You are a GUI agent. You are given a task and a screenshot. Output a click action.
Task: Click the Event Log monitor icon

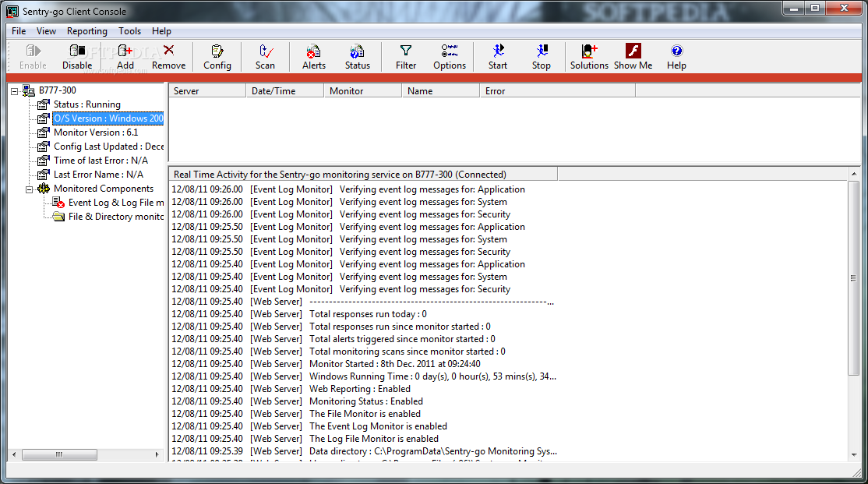[58, 203]
